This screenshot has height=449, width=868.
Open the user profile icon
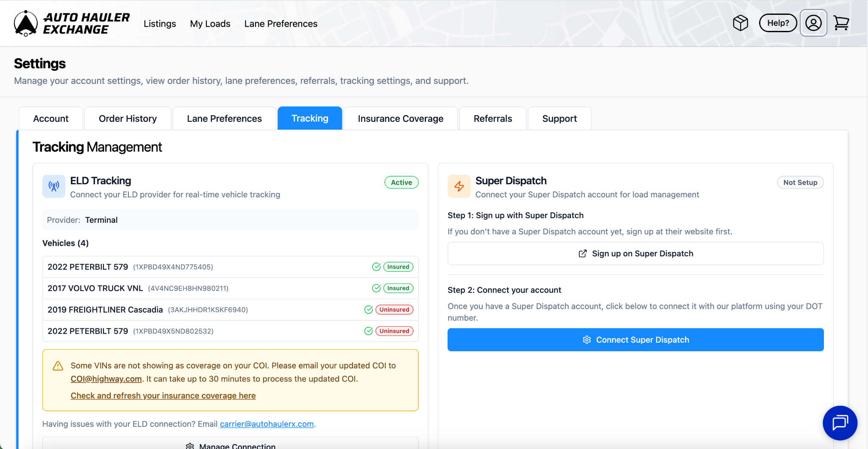pyautogui.click(x=813, y=23)
